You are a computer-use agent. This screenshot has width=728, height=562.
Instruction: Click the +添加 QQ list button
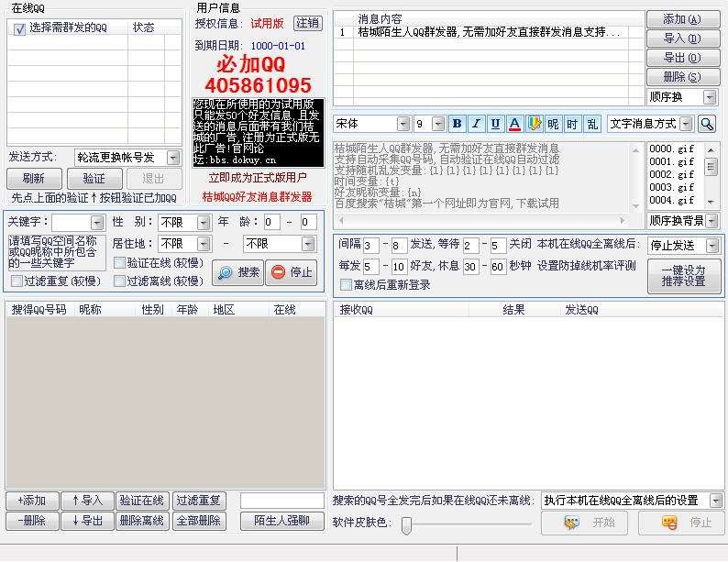point(32,501)
